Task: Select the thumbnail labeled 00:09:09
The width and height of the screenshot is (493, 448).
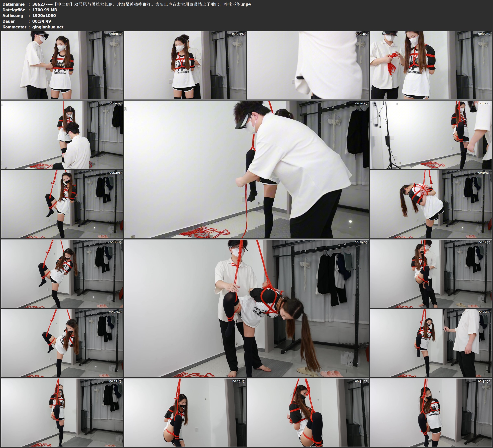Action: click(x=62, y=135)
